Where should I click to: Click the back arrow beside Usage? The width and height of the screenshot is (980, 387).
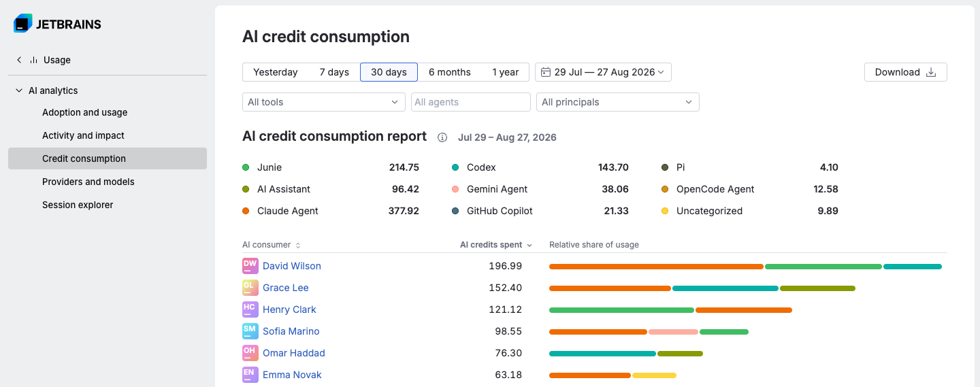[19, 60]
